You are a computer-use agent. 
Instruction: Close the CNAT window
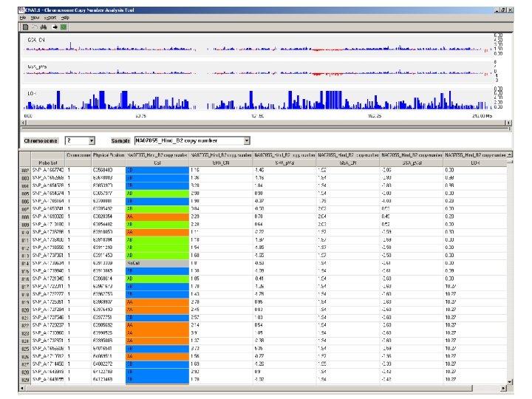point(510,10)
